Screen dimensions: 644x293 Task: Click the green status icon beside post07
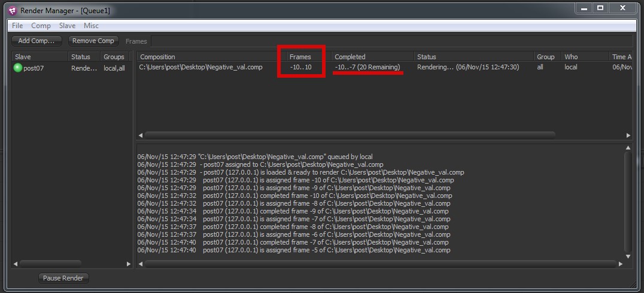[x=18, y=68]
